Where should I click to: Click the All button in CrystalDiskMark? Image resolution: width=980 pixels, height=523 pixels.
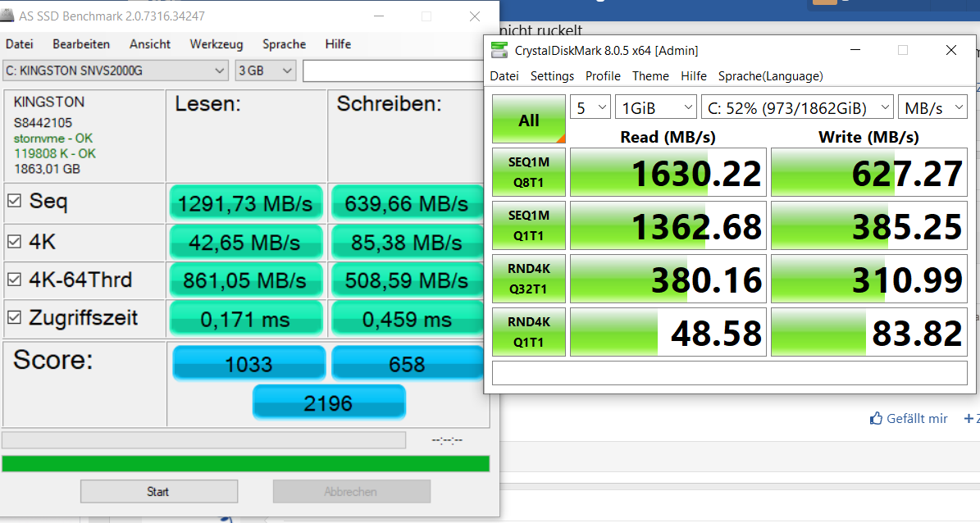pos(529,120)
